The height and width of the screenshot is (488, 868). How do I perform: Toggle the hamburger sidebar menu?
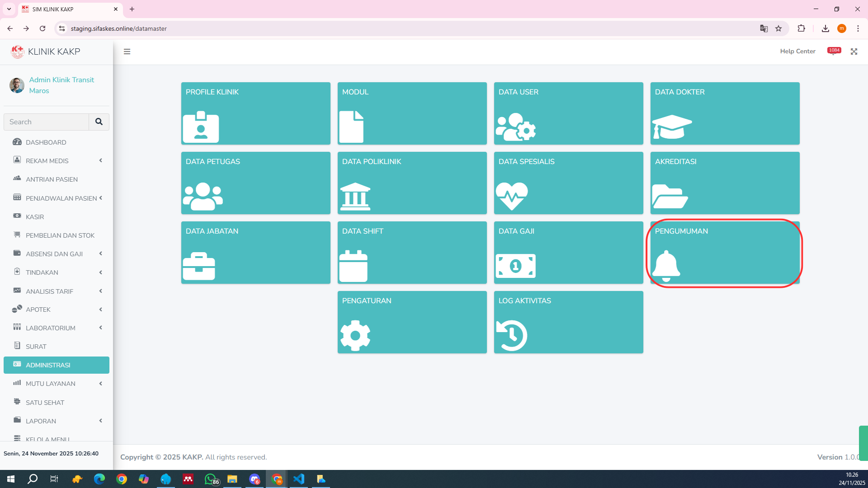tap(127, 52)
